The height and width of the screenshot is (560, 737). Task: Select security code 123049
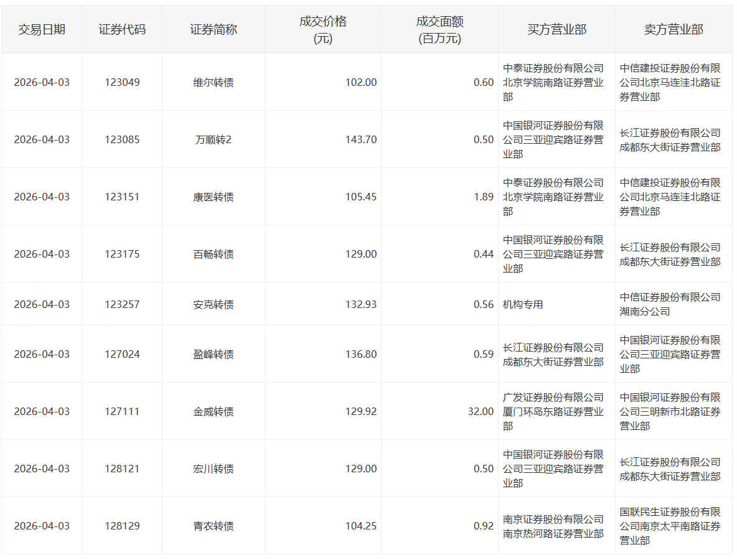(x=122, y=82)
